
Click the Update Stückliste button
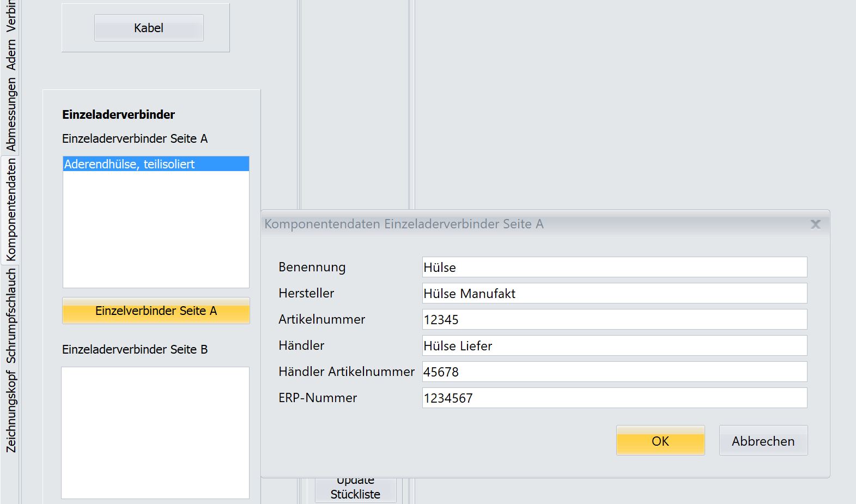(x=355, y=490)
